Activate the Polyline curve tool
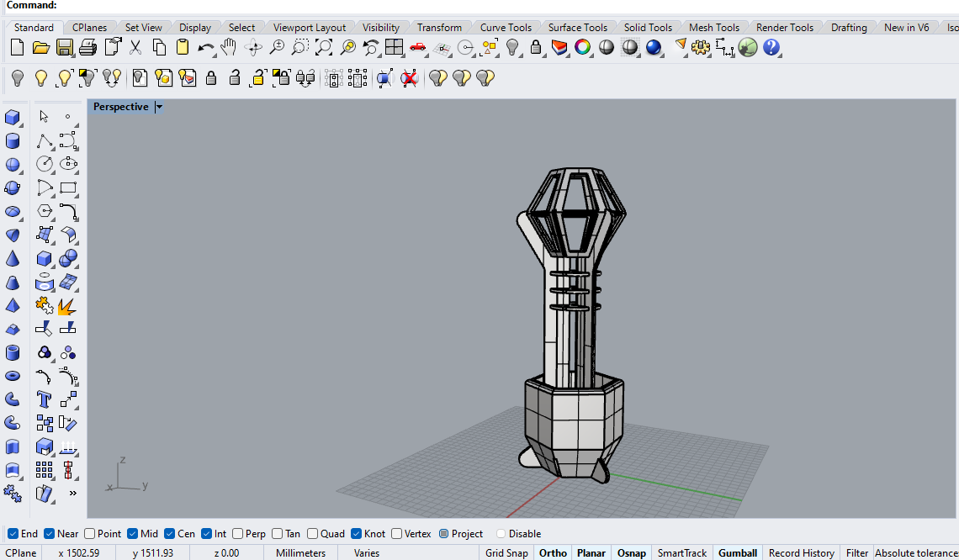The height and width of the screenshot is (560, 959). point(44,140)
